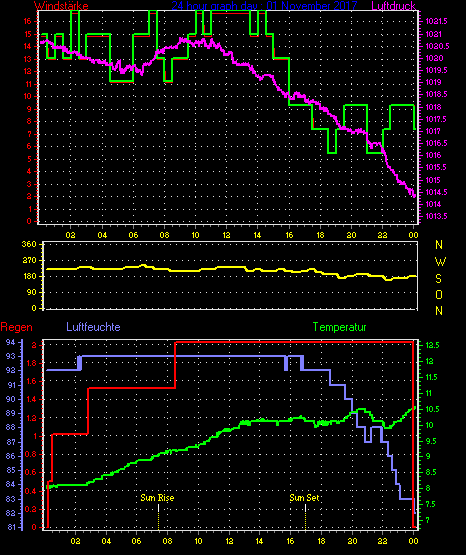Click the Windstärke legend label
The image size is (466, 555).
pyautogui.click(x=61, y=6)
